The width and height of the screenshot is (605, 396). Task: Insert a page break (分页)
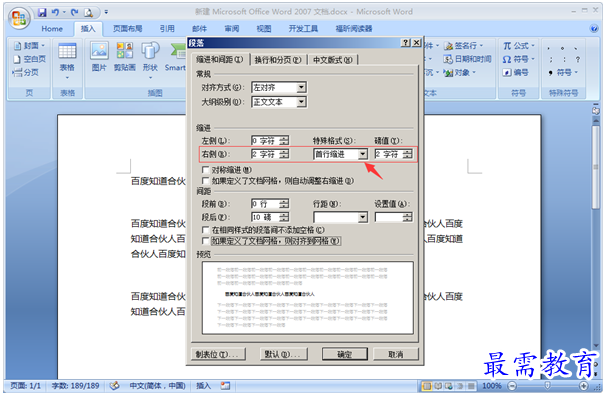tap(25, 72)
